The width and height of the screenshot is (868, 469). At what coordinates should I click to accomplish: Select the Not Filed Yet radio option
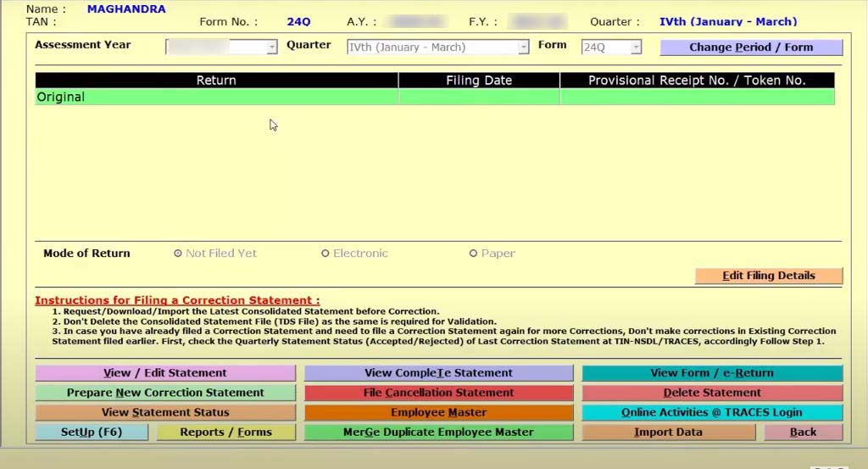[x=177, y=254]
